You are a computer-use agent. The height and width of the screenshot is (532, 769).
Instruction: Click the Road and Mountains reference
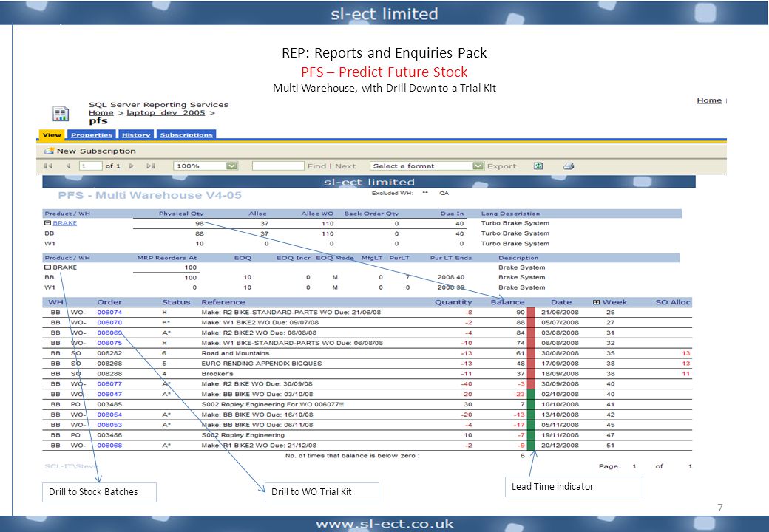(235, 353)
